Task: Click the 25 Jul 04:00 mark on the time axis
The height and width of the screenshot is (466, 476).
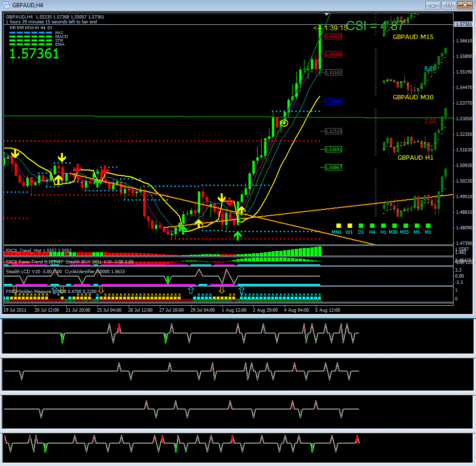Action: coord(109,310)
